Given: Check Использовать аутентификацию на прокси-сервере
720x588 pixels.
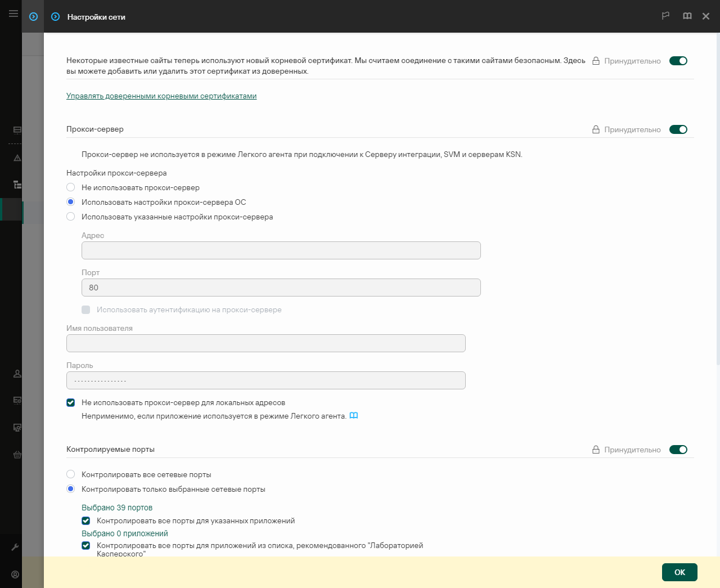Looking at the screenshot, I should [x=85, y=309].
